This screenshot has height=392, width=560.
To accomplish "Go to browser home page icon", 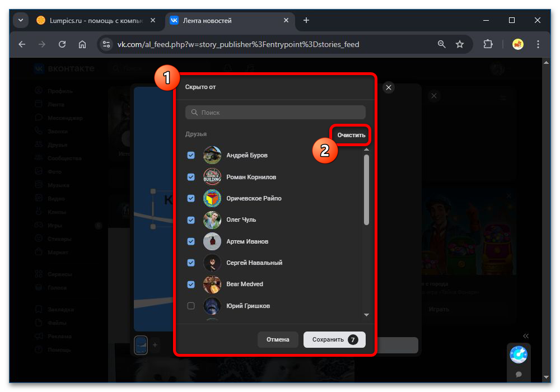I will click(x=82, y=44).
